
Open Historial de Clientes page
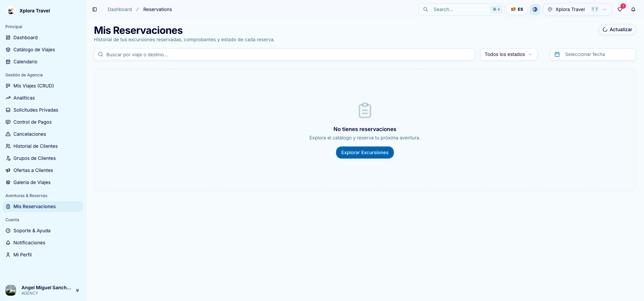pyautogui.click(x=43, y=146)
